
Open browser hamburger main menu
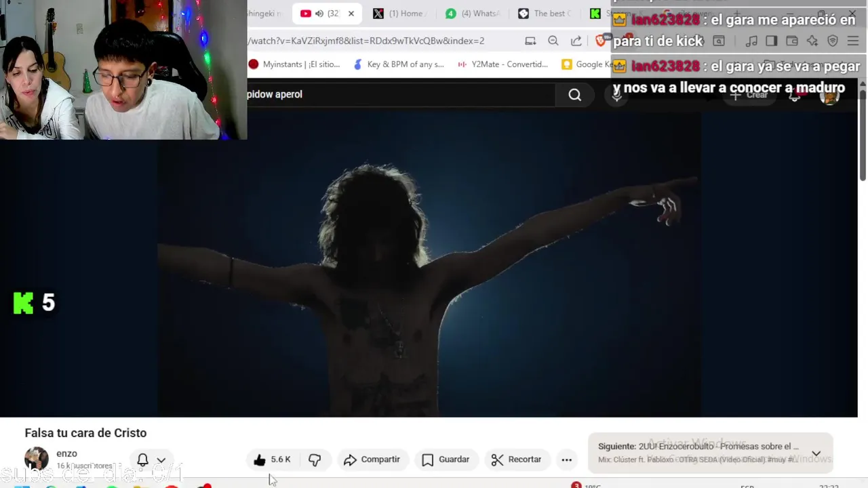853,41
